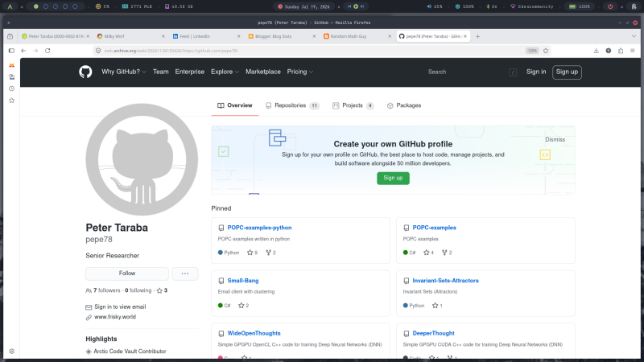Click the volume indicator showing 65%
The image size is (644, 362).
coord(435,6)
